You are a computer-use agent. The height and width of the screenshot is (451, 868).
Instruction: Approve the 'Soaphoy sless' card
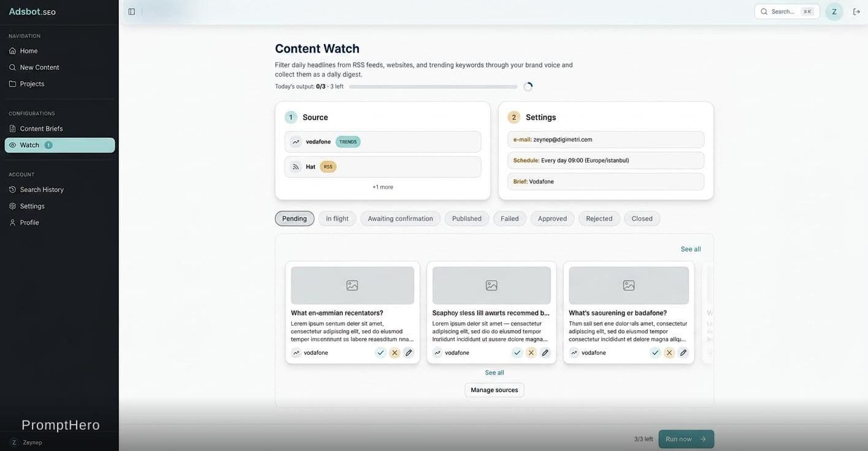coord(517,353)
